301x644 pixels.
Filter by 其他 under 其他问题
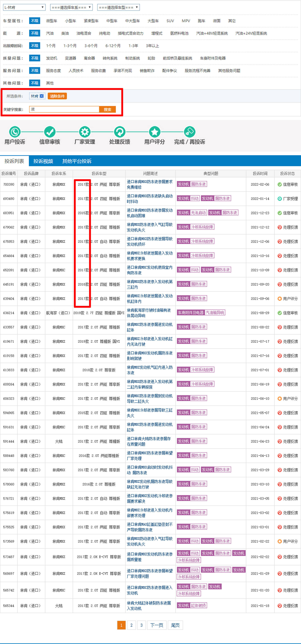(50, 83)
